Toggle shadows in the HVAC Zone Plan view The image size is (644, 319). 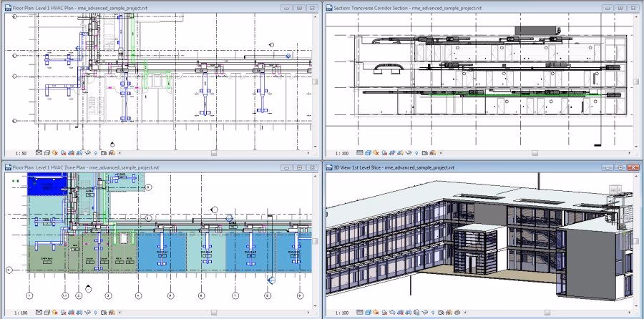[63, 313]
